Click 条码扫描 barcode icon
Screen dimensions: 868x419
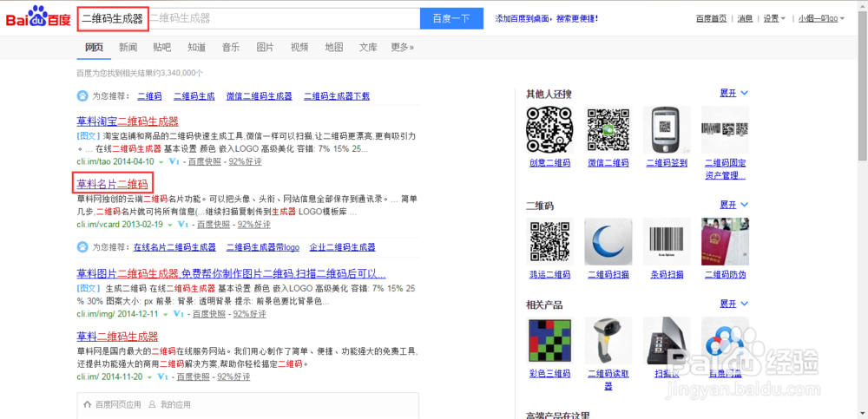point(667,241)
